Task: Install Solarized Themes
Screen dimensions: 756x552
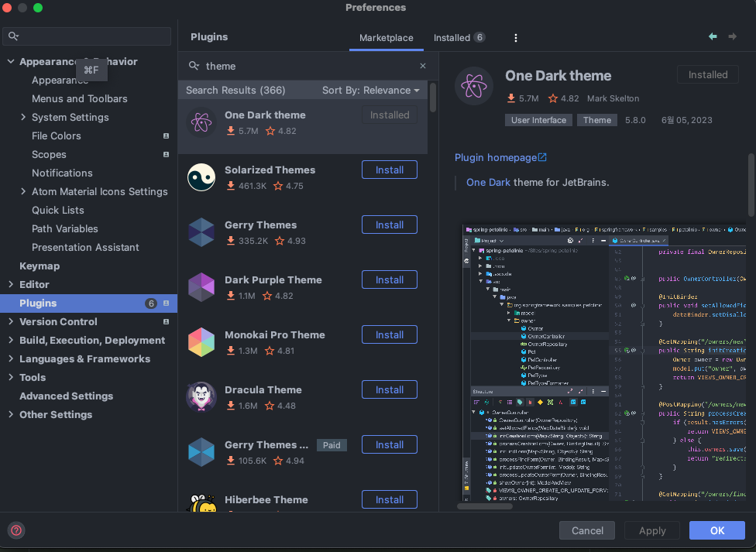Action: click(390, 170)
